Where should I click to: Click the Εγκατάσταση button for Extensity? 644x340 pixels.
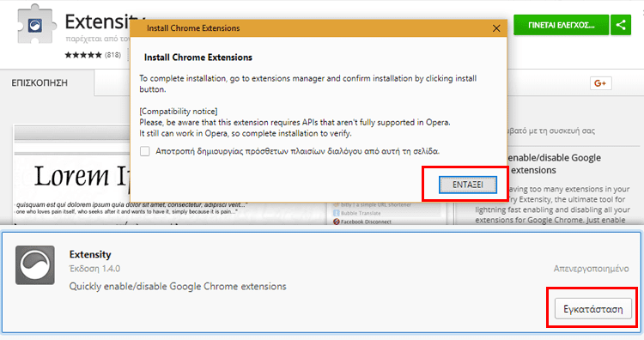point(593,309)
